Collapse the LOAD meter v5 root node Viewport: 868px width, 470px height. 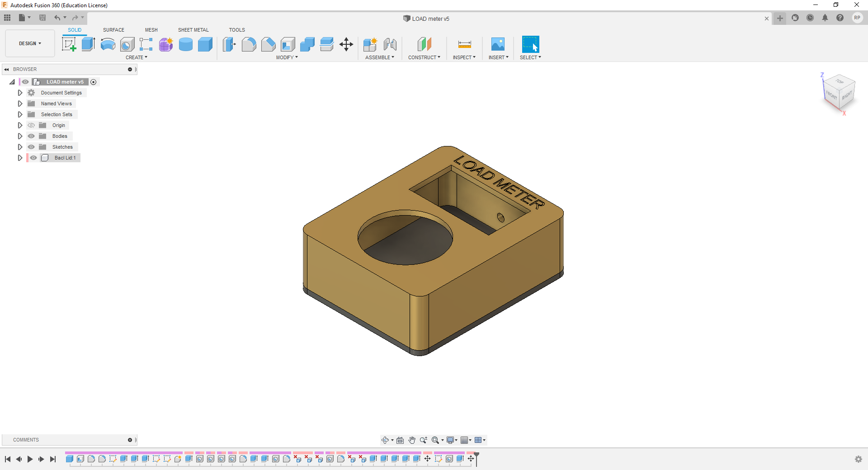pos(12,82)
